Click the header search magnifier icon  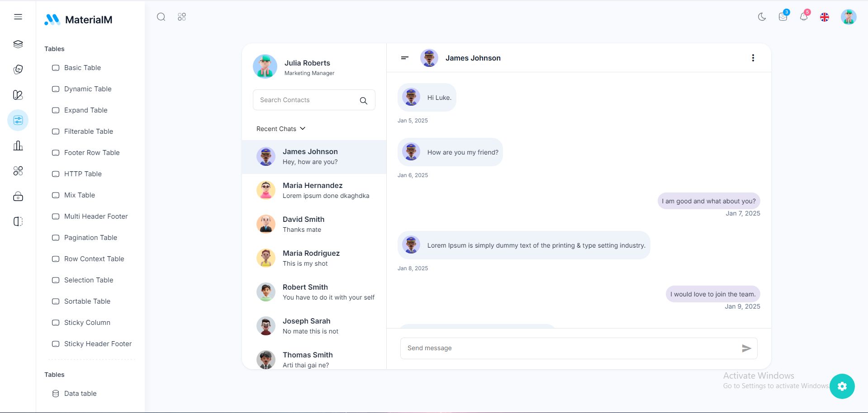(x=161, y=17)
